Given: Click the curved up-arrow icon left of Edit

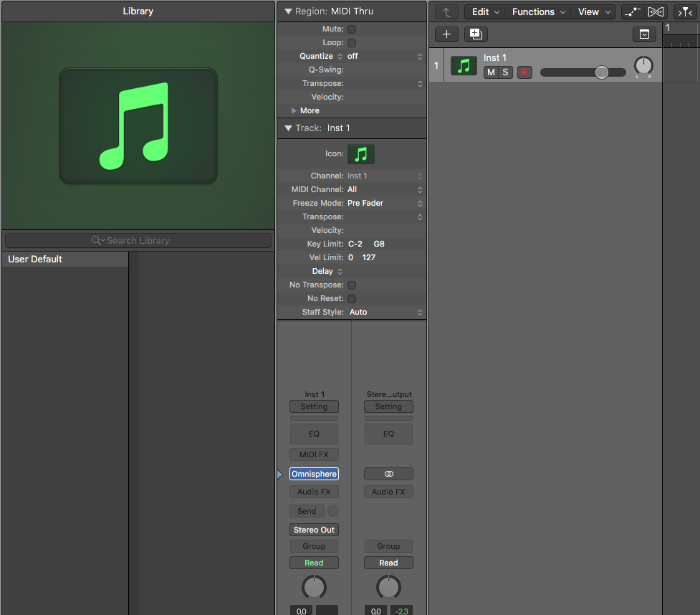Looking at the screenshot, I should tap(446, 12).
